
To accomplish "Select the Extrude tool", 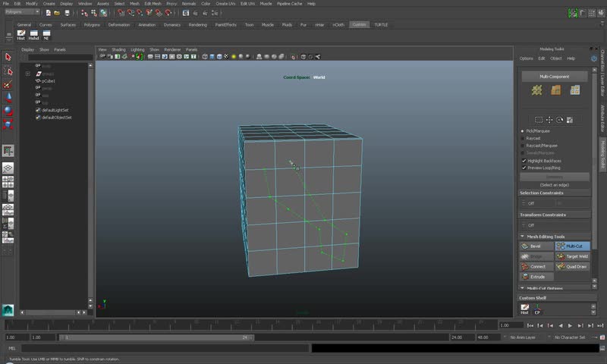I will pyautogui.click(x=536, y=277).
